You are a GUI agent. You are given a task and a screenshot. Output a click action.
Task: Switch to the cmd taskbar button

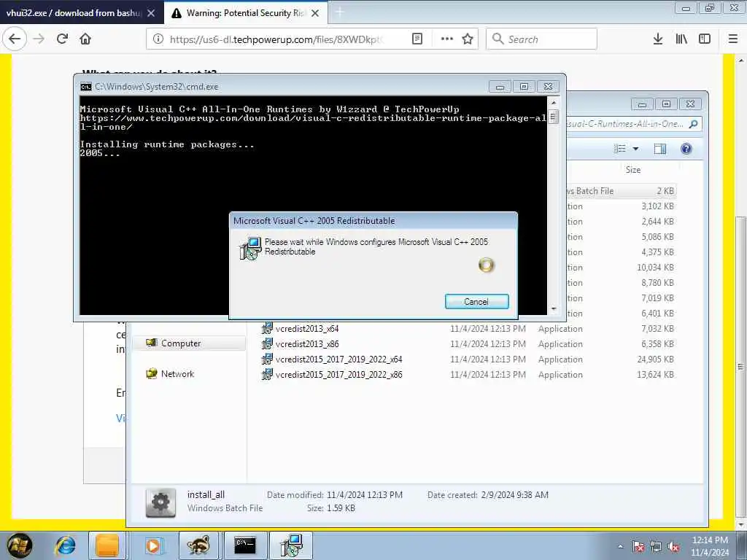pos(245,545)
